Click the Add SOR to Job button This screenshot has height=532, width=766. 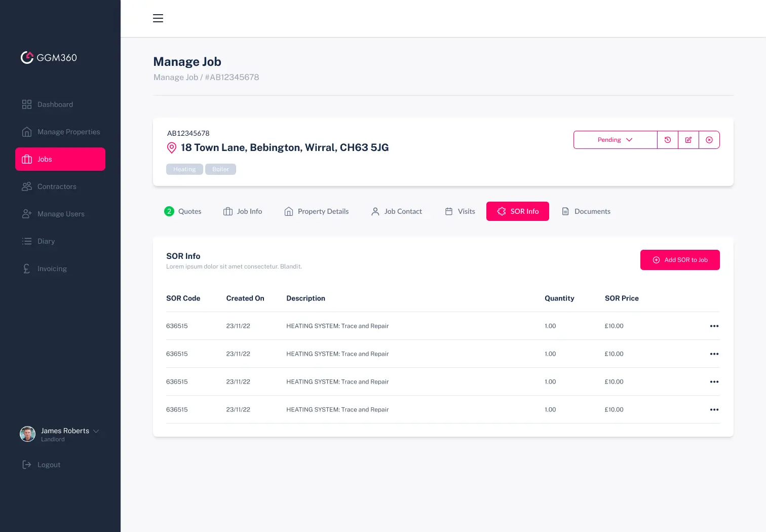[679, 260]
